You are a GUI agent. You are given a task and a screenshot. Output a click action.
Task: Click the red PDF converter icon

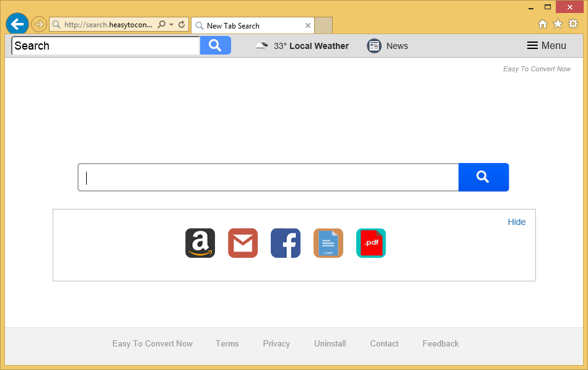point(371,243)
